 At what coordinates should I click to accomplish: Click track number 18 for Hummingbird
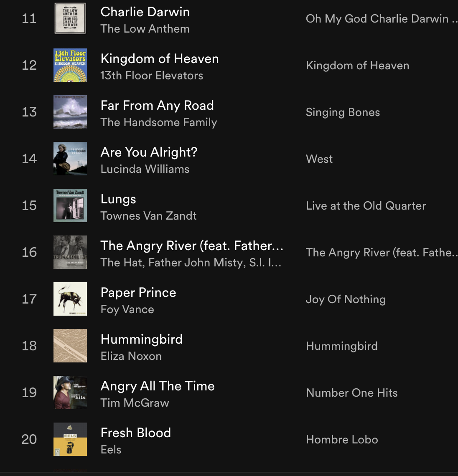click(29, 346)
